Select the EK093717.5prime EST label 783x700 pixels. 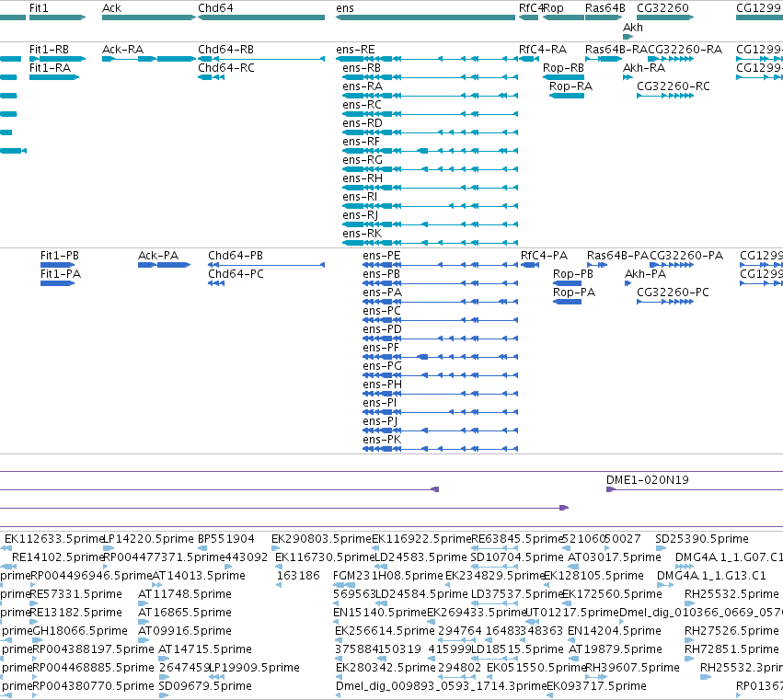click(597, 686)
